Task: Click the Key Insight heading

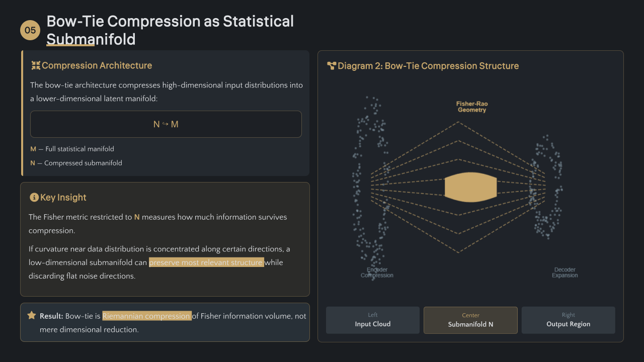Action: [63, 198]
